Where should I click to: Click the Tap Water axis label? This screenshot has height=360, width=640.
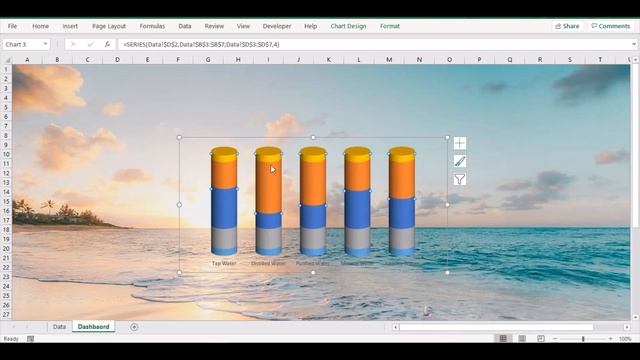[224, 263]
